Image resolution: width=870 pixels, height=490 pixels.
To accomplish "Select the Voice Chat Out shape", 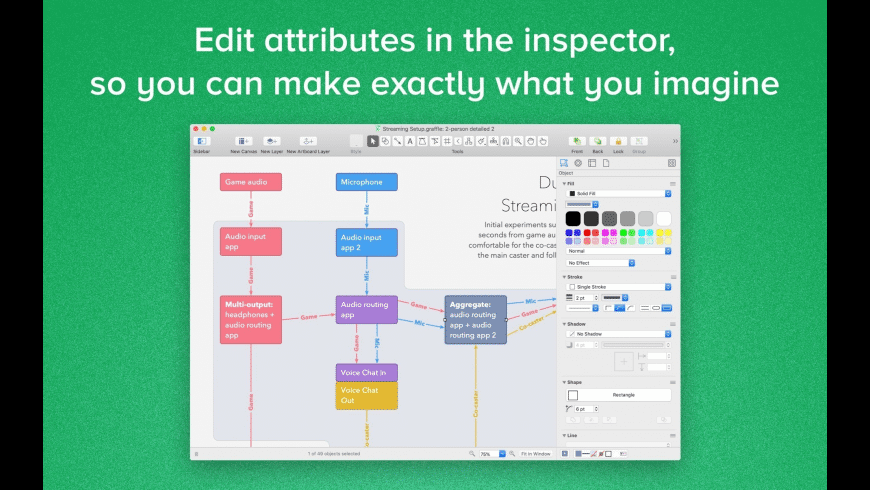I will tap(367, 396).
